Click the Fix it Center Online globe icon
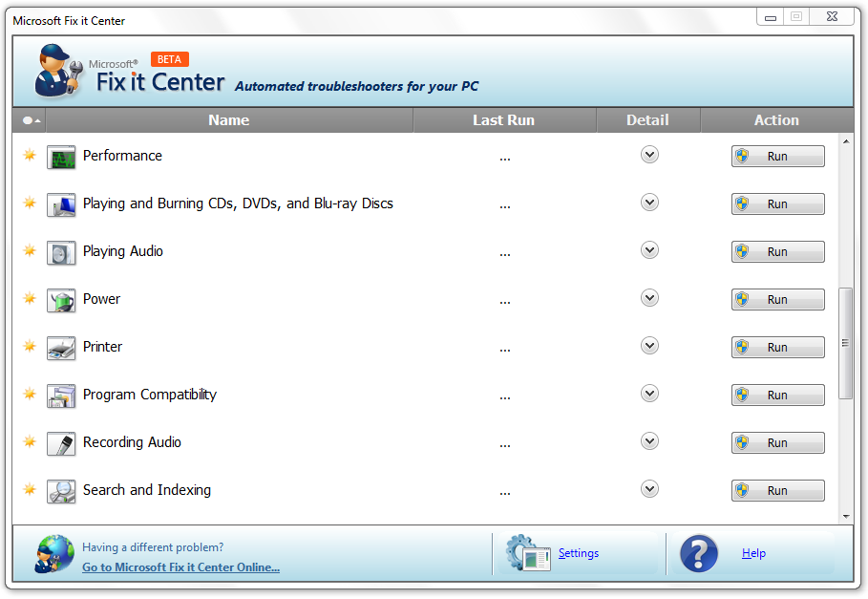This screenshot has width=868, height=599. click(53, 553)
